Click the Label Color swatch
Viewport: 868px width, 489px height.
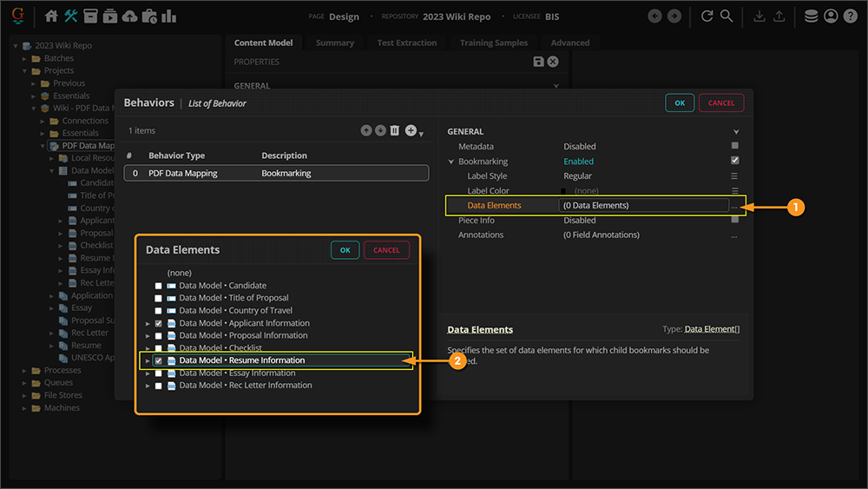[x=563, y=191]
